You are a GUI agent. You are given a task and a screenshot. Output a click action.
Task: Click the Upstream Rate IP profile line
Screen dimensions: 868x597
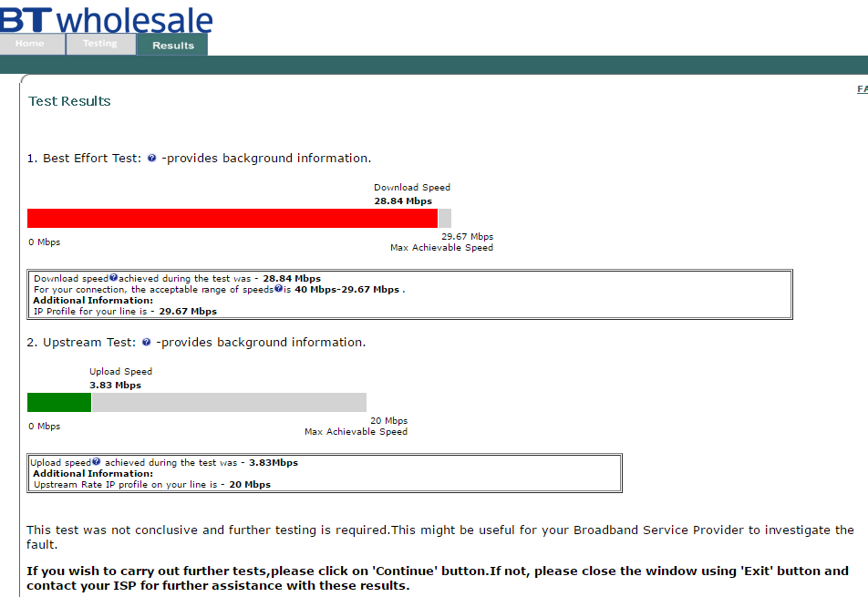[152, 485]
